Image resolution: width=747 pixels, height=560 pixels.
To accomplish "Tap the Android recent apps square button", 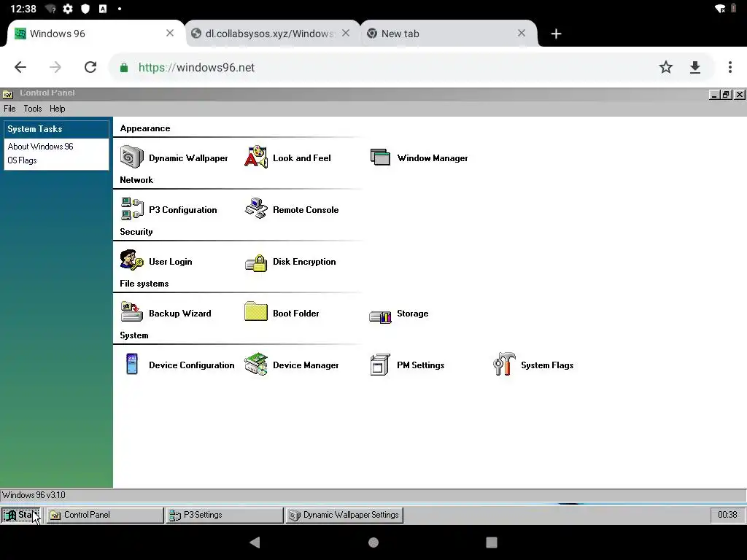I will (492, 542).
